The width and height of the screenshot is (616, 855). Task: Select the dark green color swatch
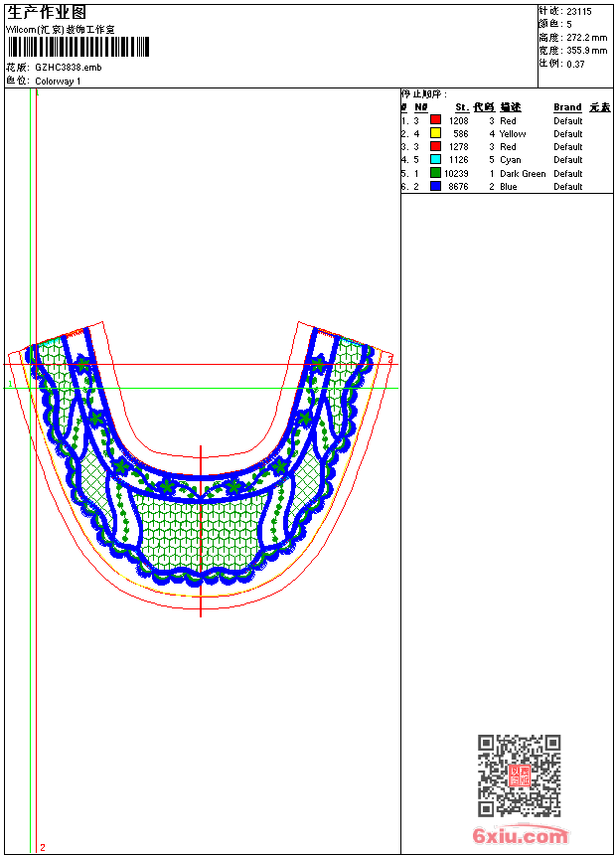point(435,173)
